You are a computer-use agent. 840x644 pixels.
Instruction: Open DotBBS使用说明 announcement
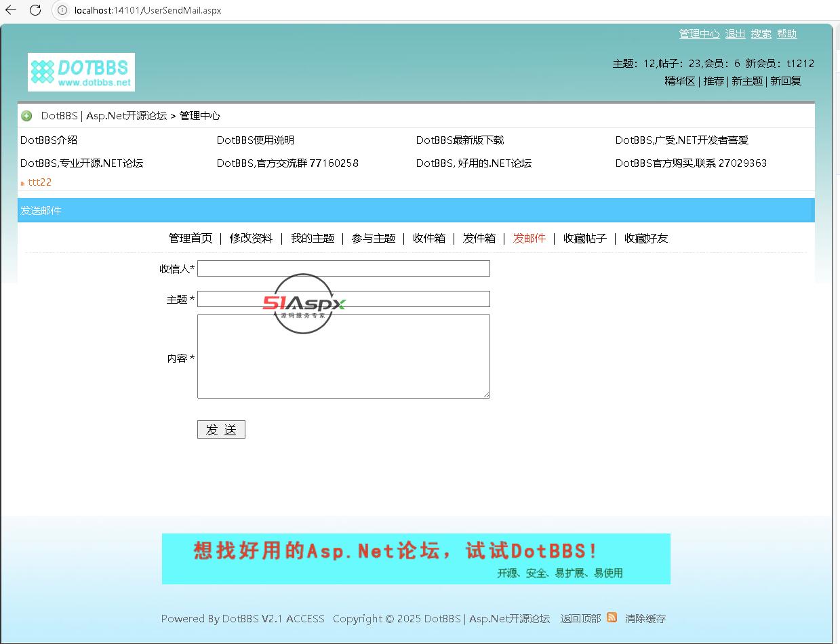[x=256, y=140]
